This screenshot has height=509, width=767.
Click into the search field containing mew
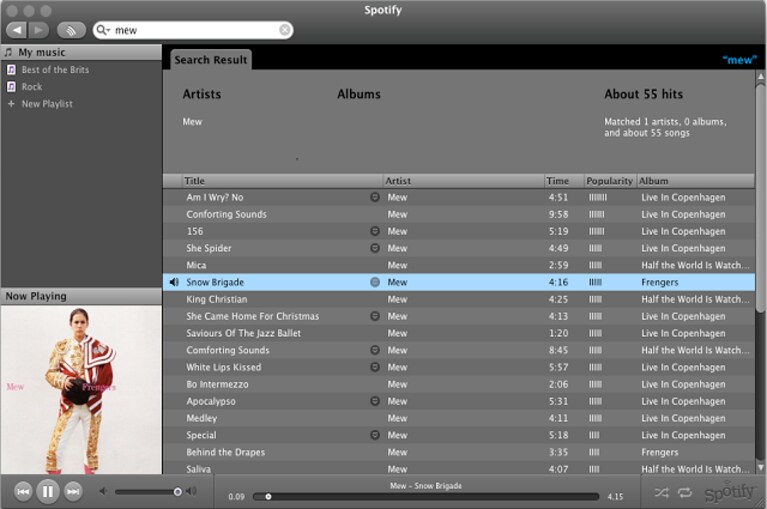pos(193,30)
